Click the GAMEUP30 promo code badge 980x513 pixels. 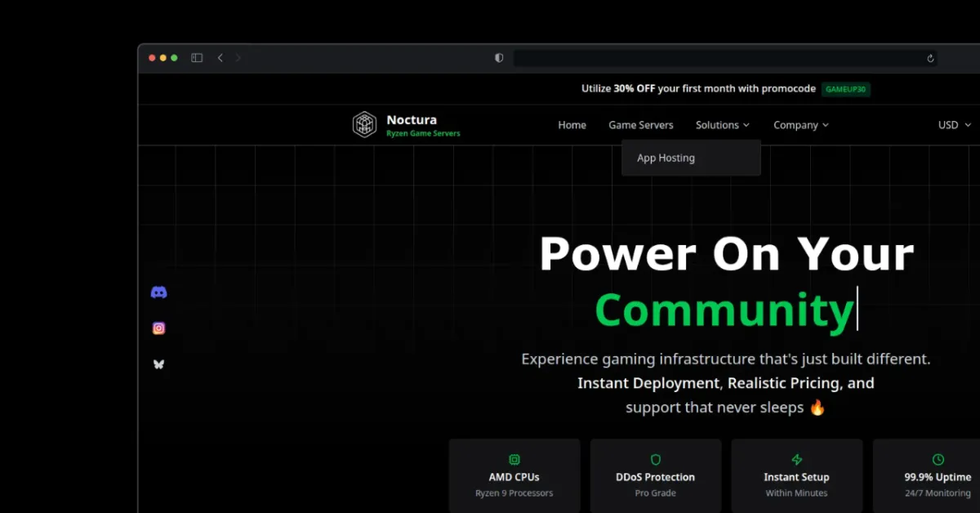(845, 89)
